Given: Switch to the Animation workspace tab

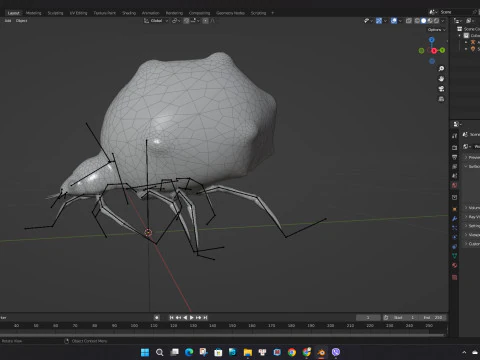Looking at the screenshot, I should (151, 13).
